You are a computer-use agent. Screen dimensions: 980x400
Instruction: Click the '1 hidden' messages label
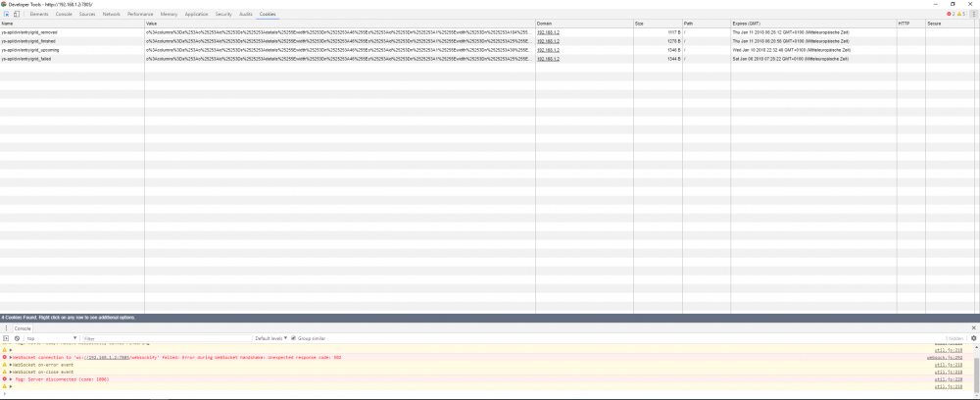[x=955, y=338]
